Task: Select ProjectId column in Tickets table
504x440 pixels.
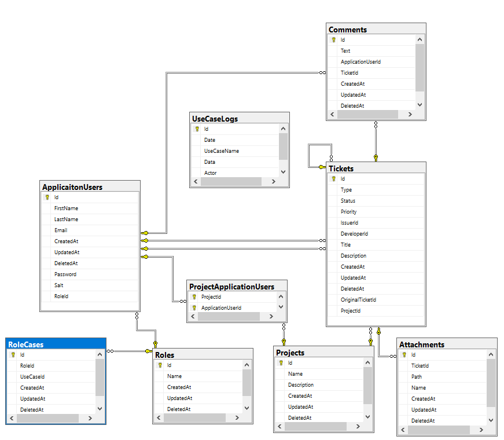Action: (376, 311)
